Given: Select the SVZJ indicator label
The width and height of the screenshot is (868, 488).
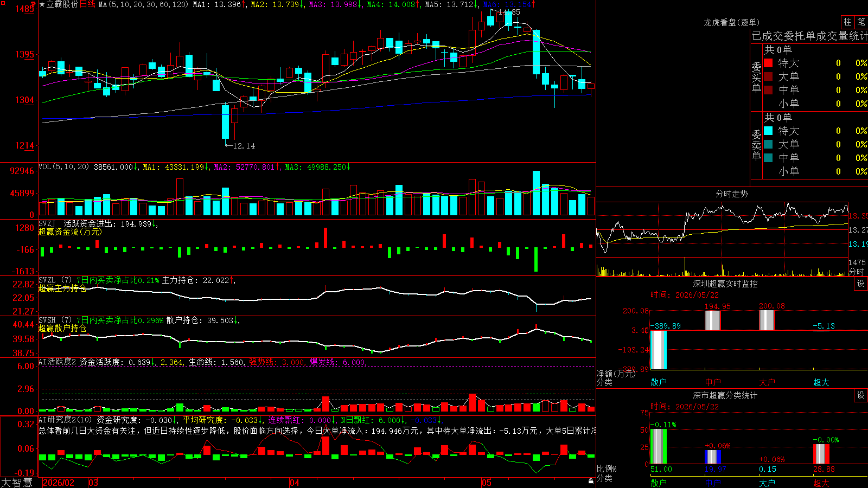Looking at the screenshot, I should click(x=47, y=223).
